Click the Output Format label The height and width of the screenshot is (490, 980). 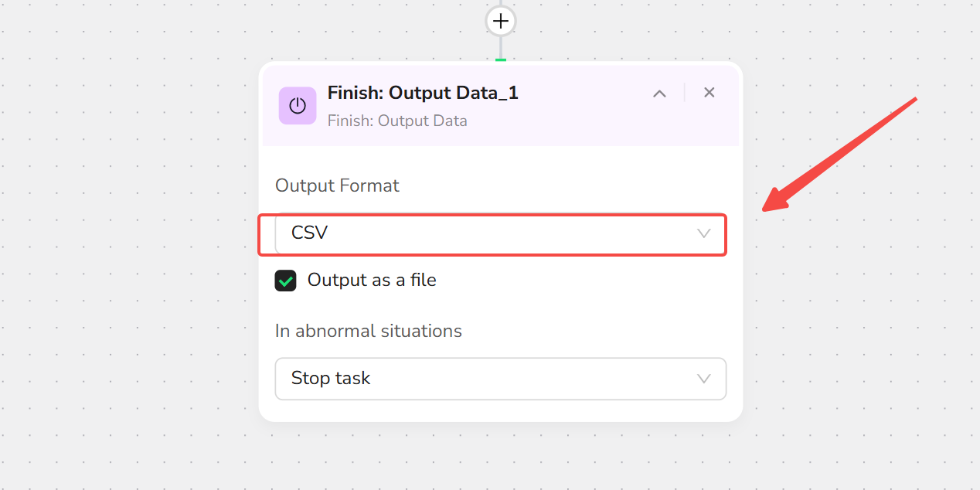(x=337, y=185)
